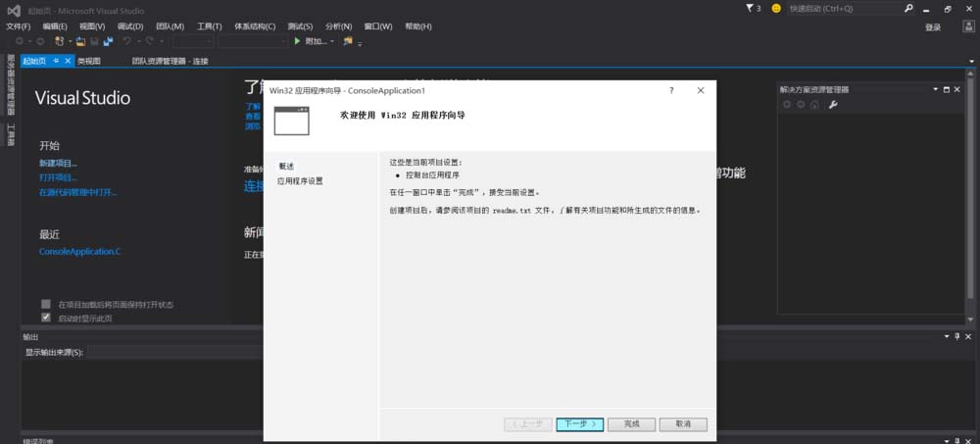Open the Undo history dropdown arrow
Image resolution: width=980 pixels, height=444 pixels.
pos(139,41)
